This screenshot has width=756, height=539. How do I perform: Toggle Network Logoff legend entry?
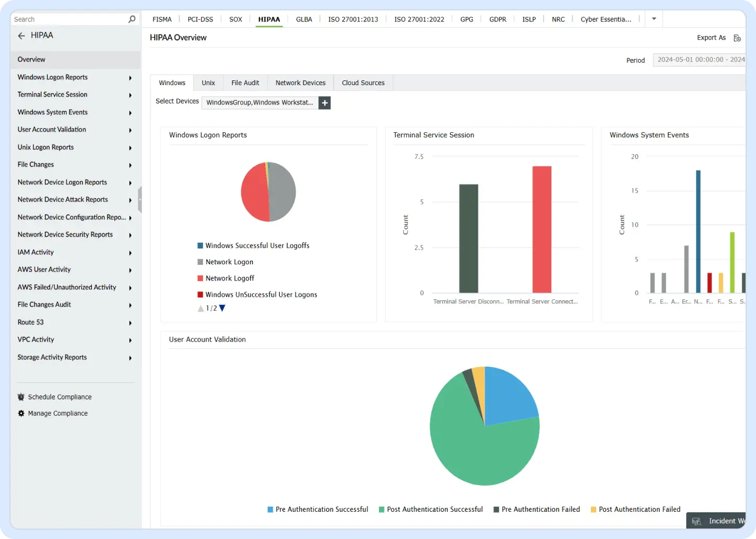click(x=226, y=278)
